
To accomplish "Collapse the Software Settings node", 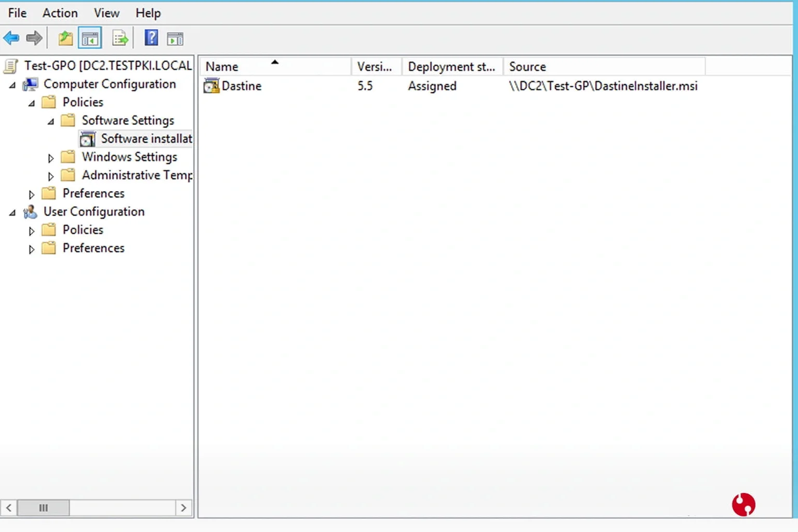I will tap(51, 121).
